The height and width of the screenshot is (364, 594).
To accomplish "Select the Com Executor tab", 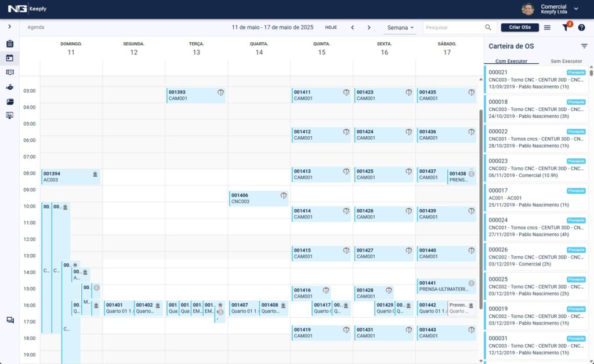I will tap(511, 61).
